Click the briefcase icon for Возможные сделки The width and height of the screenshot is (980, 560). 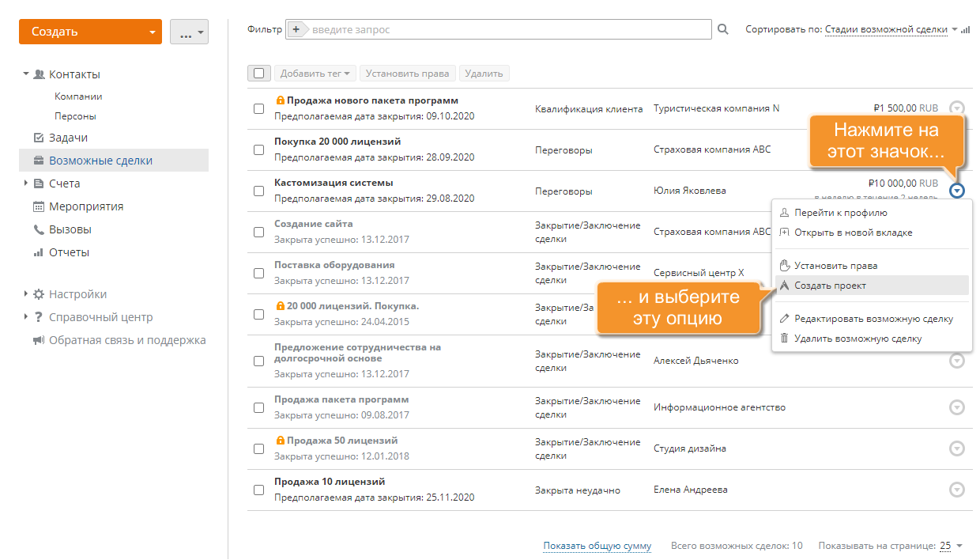point(39,161)
